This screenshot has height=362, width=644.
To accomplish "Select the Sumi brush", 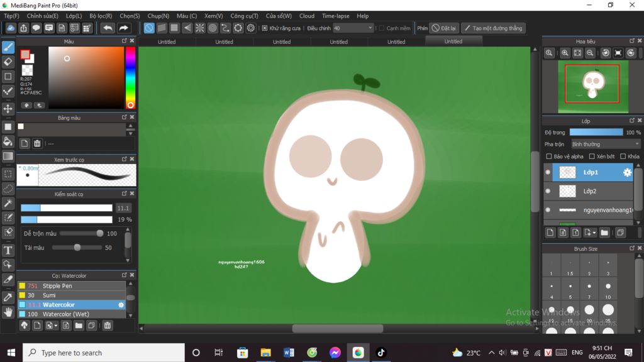I will click(72, 295).
